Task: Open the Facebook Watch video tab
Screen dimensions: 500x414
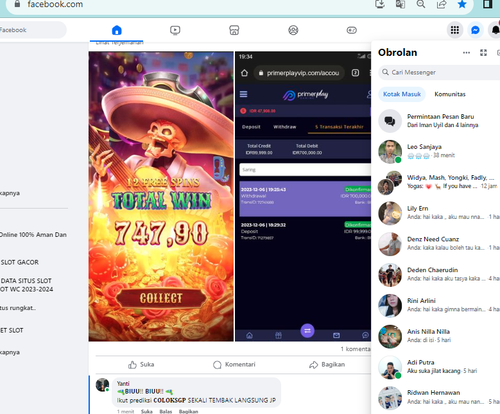Action: pyautogui.click(x=175, y=30)
